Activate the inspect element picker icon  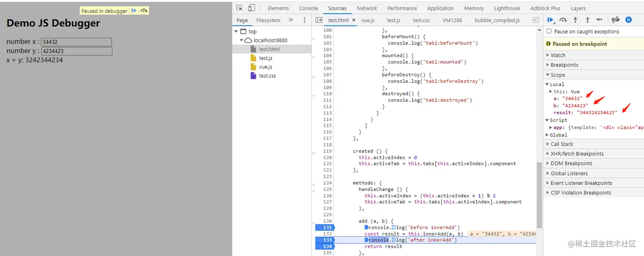pos(239,8)
